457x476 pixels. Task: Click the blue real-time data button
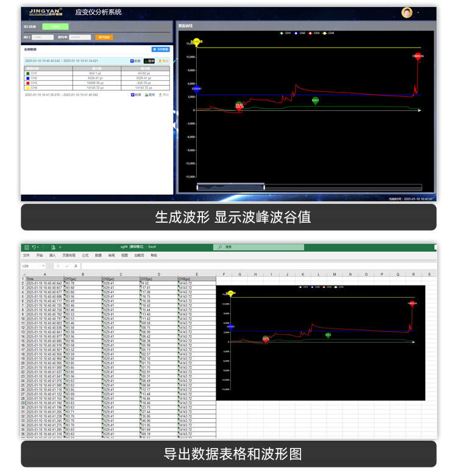tap(161, 49)
